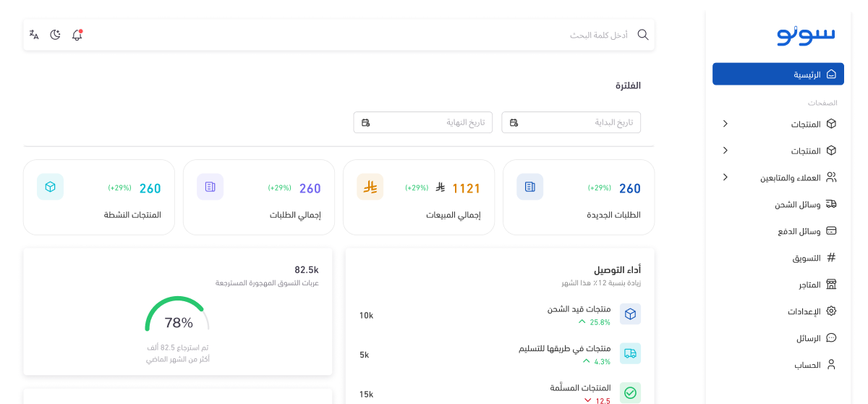Click the المنتجات النشطة cube icon

[51, 187]
